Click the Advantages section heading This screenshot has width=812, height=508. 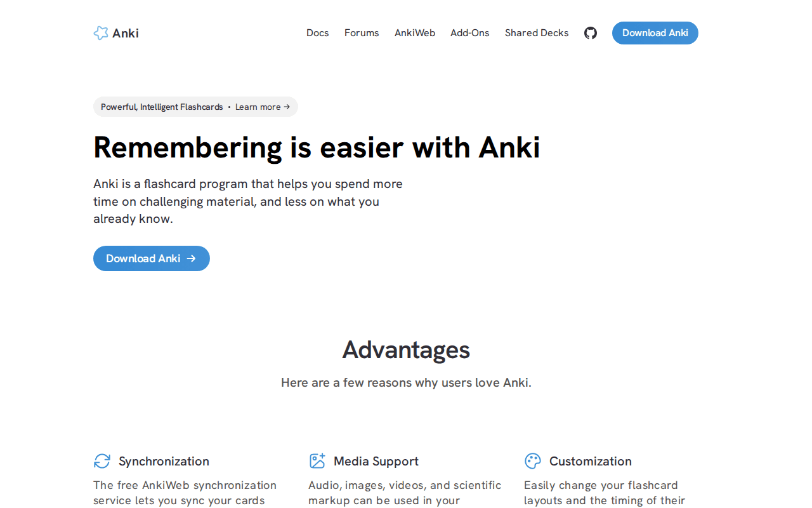point(405,350)
